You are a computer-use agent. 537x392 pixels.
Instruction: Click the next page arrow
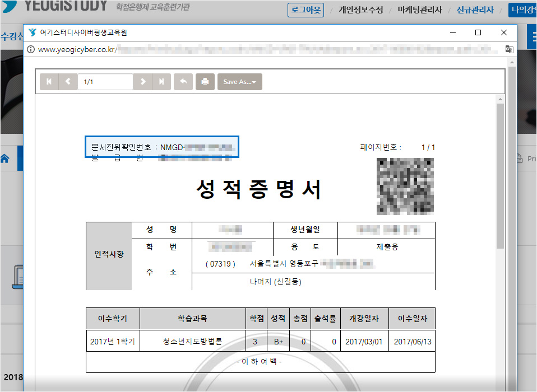(143, 82)
